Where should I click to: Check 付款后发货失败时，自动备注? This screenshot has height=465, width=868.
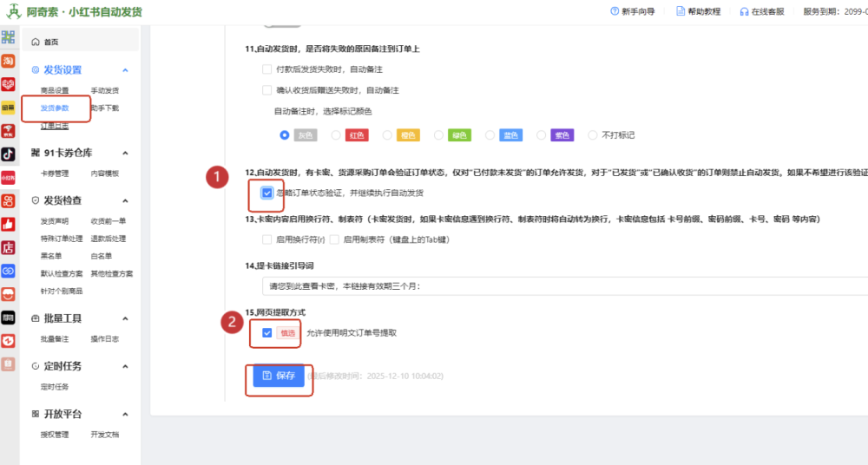[266, 69]
